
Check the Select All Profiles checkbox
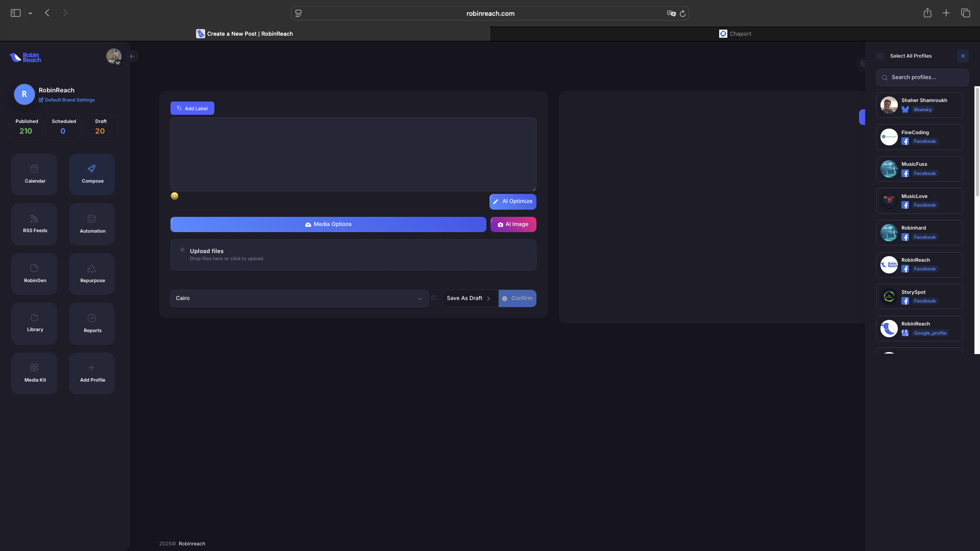(880, 56)
